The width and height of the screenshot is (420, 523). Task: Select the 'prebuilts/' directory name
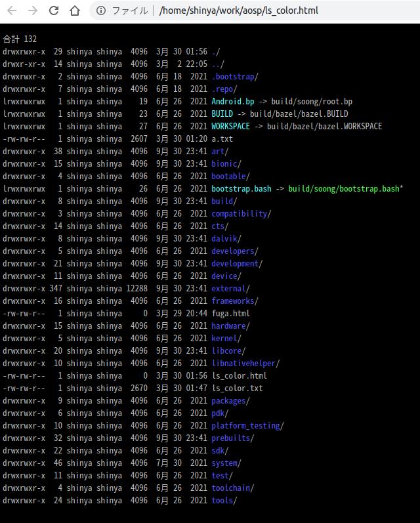tap(233, 438)
